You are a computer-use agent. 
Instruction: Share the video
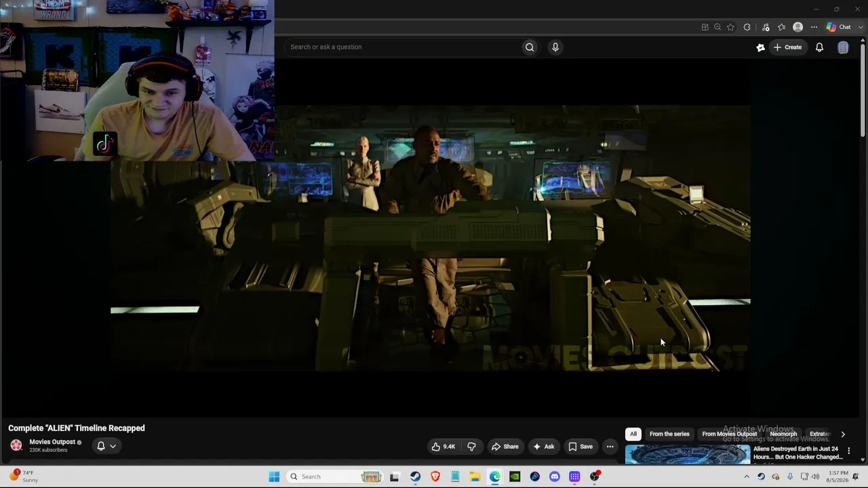click(x=505, y=447)
